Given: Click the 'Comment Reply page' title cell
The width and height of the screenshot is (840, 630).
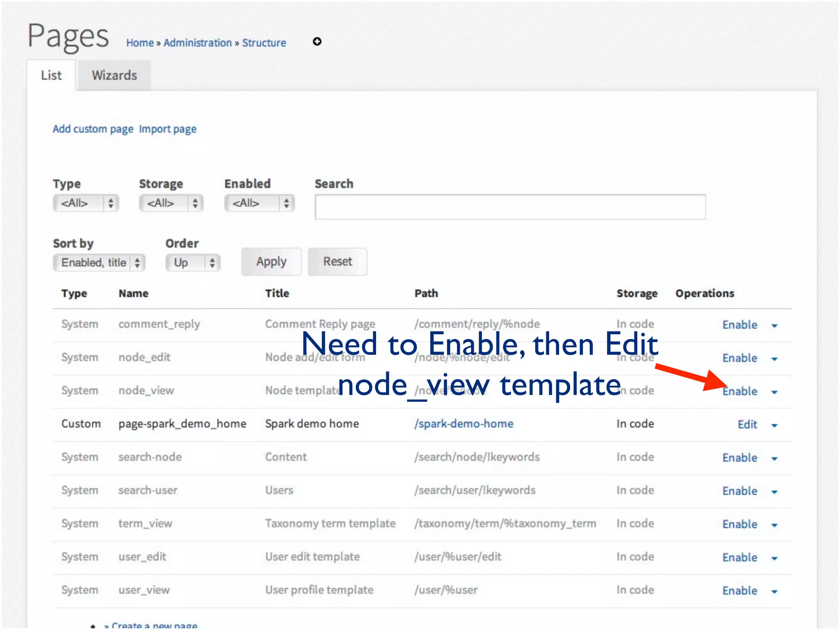Looking at the screenshot, I should (x=320, y=324).
